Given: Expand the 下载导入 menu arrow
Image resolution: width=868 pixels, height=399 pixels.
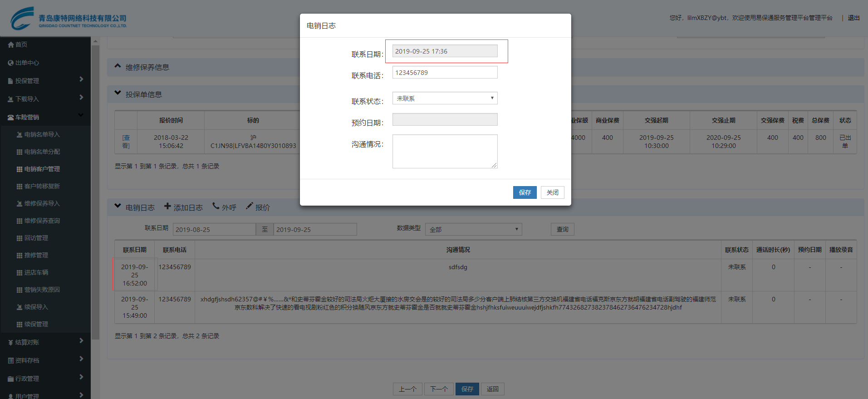Looking at the screenshot, I should click(x=81, y=98).
